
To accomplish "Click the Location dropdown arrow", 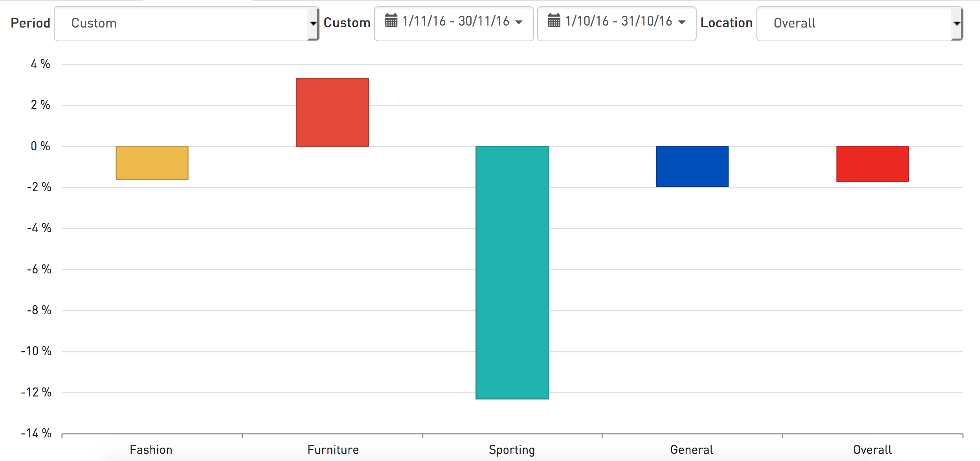I will [x=957, y=24].
